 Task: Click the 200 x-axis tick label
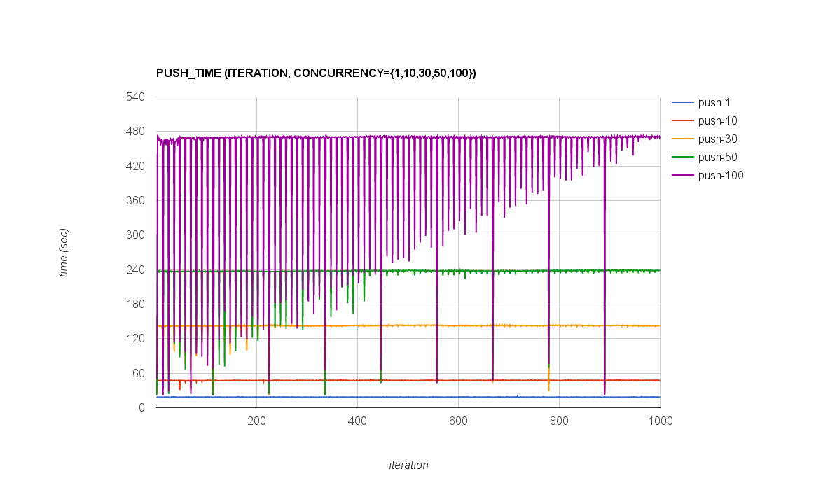click(x=256, y=421)
